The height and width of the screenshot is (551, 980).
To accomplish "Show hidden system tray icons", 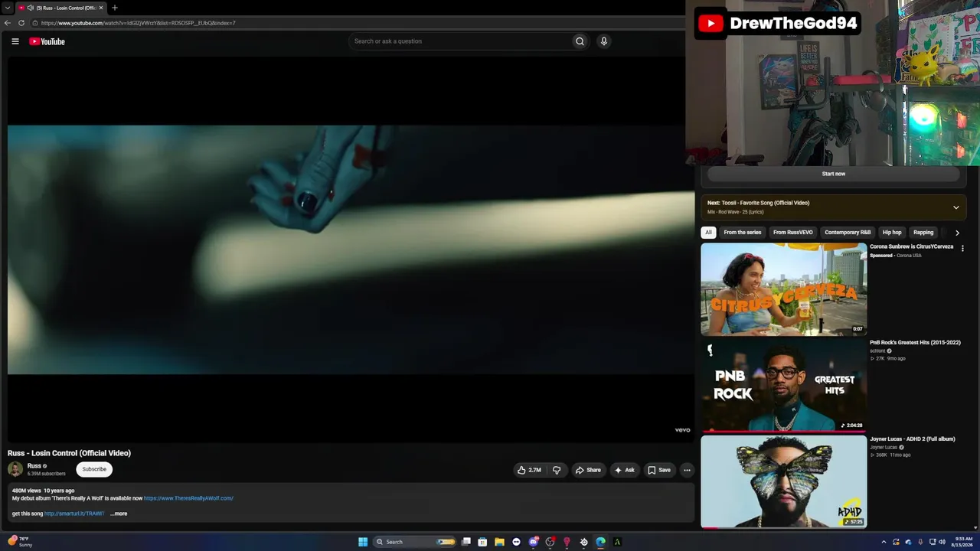I will coord(884,542).
